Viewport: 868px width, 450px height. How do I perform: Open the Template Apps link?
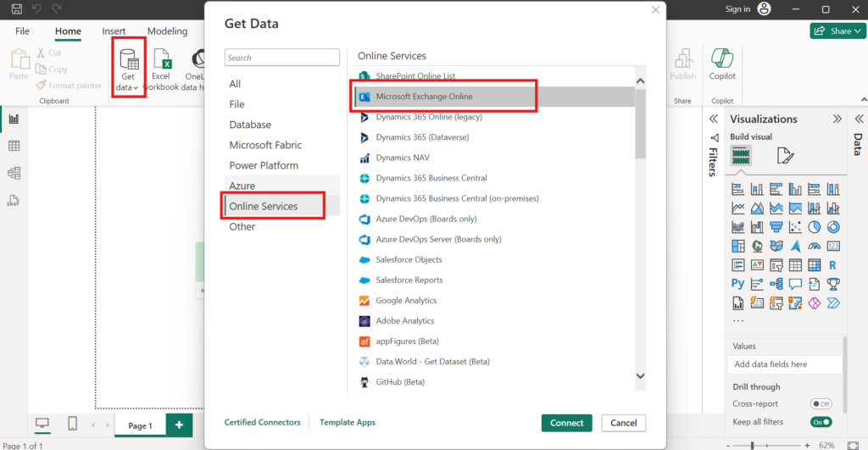(x=347, y=422)
